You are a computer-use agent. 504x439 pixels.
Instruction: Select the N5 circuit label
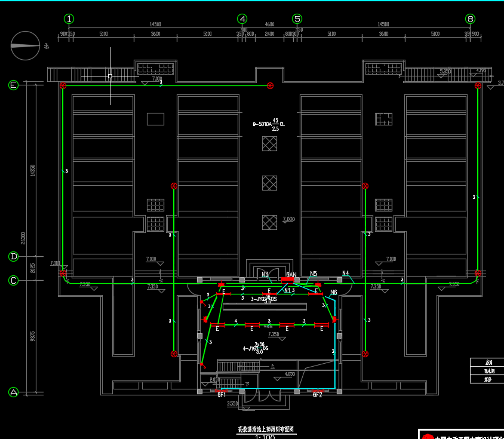click(314, 274)
